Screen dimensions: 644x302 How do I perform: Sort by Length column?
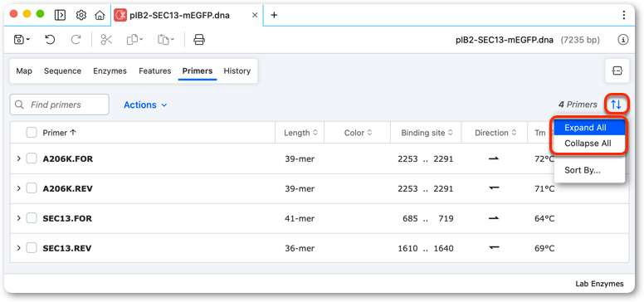tap(300, 133)
